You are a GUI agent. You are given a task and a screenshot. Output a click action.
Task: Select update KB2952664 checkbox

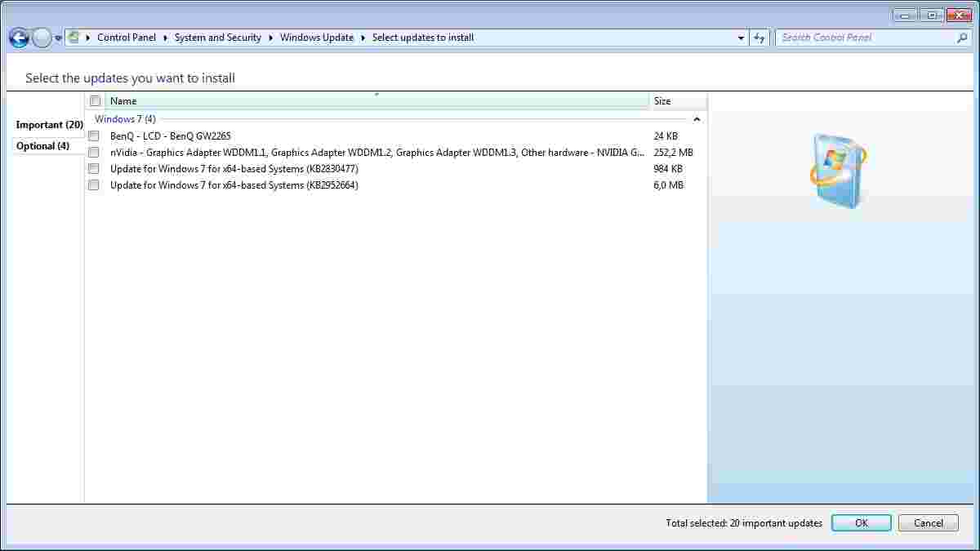click(x=94, y=185)
